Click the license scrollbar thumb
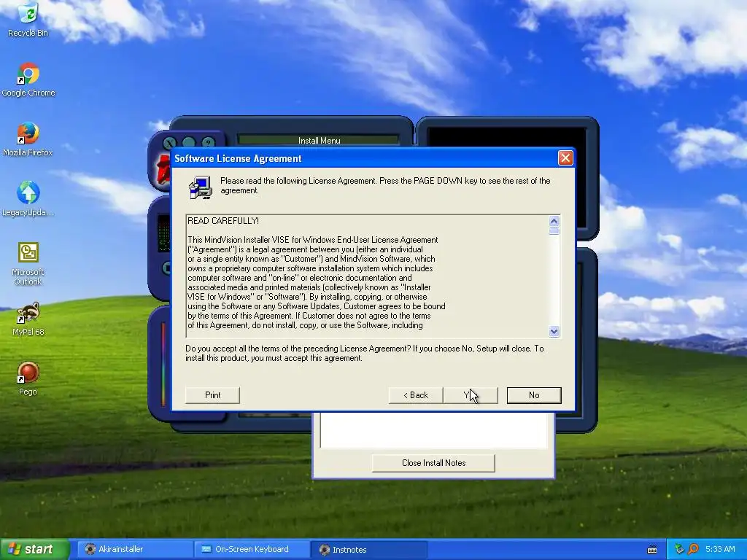The width and height of the screenshot is (747, 560). pos(554,231)
